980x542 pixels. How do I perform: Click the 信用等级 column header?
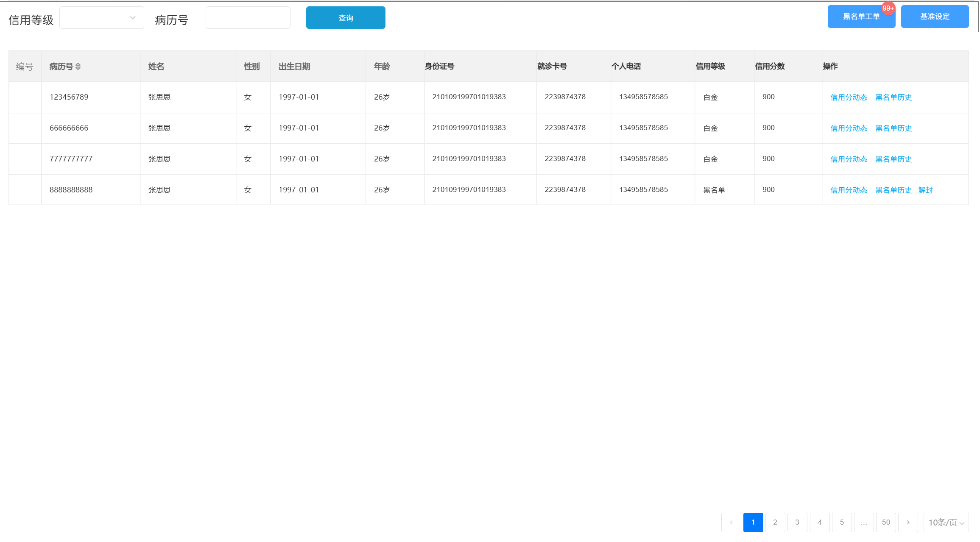710,67
